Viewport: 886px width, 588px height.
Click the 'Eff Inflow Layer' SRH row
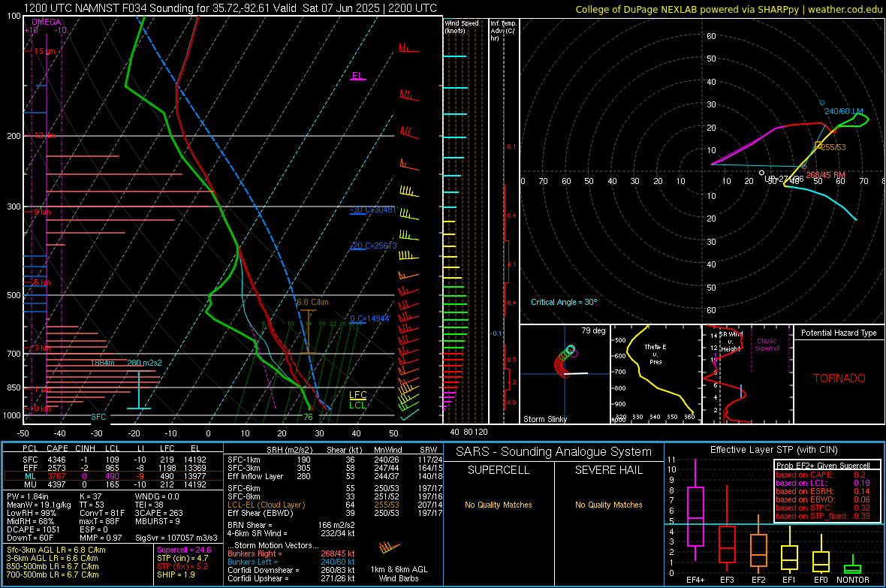pos(335,476)
